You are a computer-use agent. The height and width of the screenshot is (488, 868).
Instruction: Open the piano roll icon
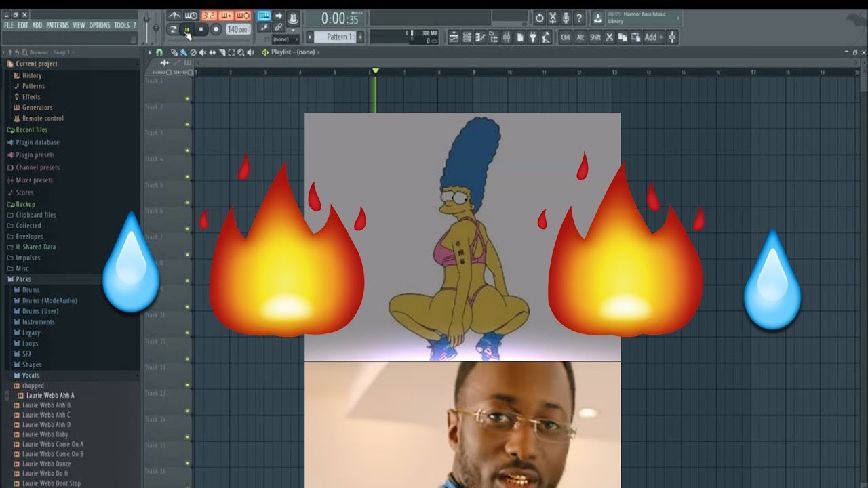(x=480, y=37)
